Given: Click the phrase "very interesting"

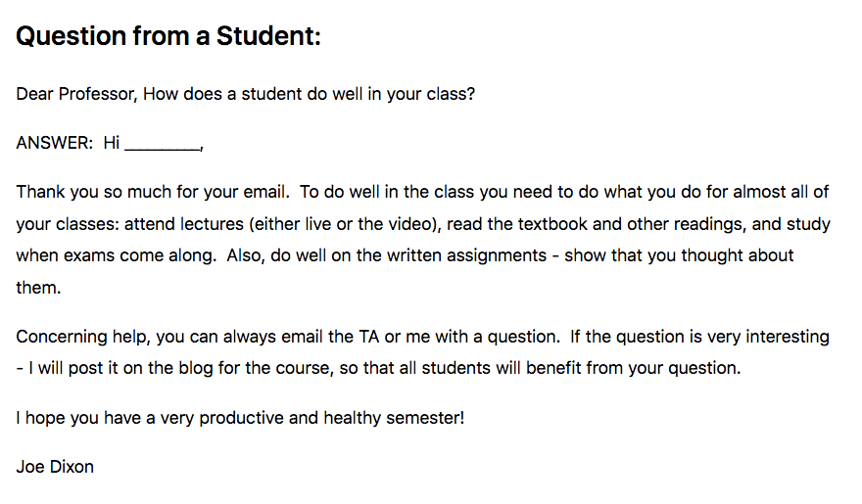Looking at the screenshot, I should point(766,337).
